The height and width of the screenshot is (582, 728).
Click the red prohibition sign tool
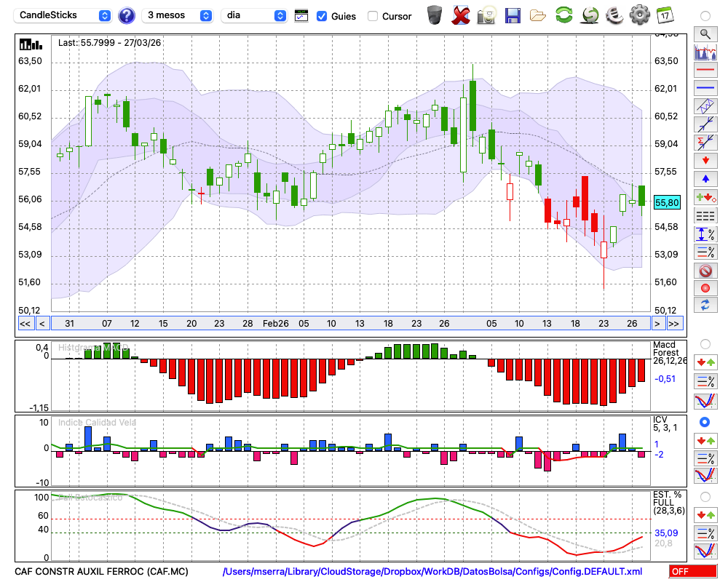tap(705, 271)
